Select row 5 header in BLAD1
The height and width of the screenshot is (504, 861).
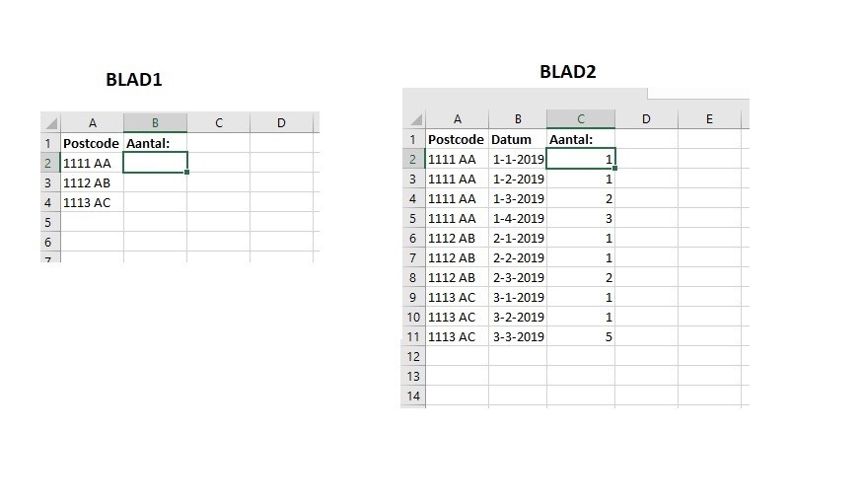(x=48, y=222)
